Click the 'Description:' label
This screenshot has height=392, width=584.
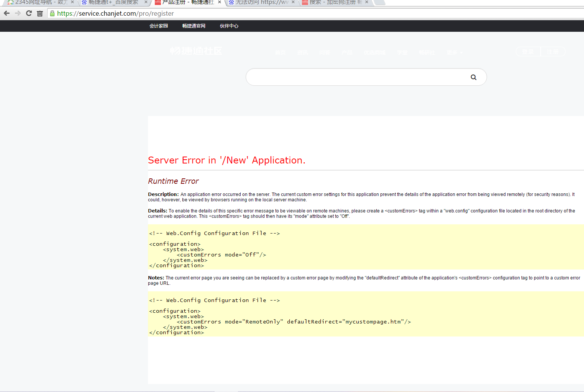point(163,194)
